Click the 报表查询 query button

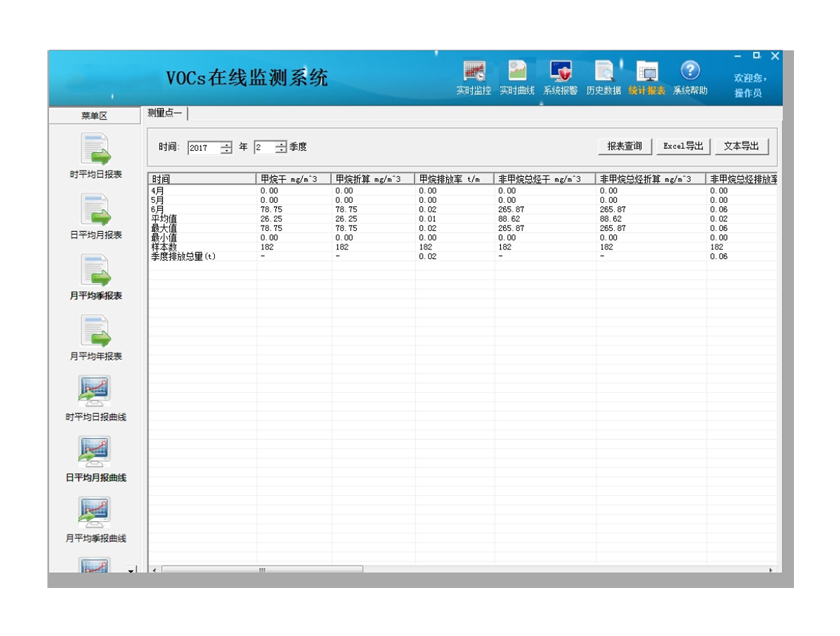[625, 147]
